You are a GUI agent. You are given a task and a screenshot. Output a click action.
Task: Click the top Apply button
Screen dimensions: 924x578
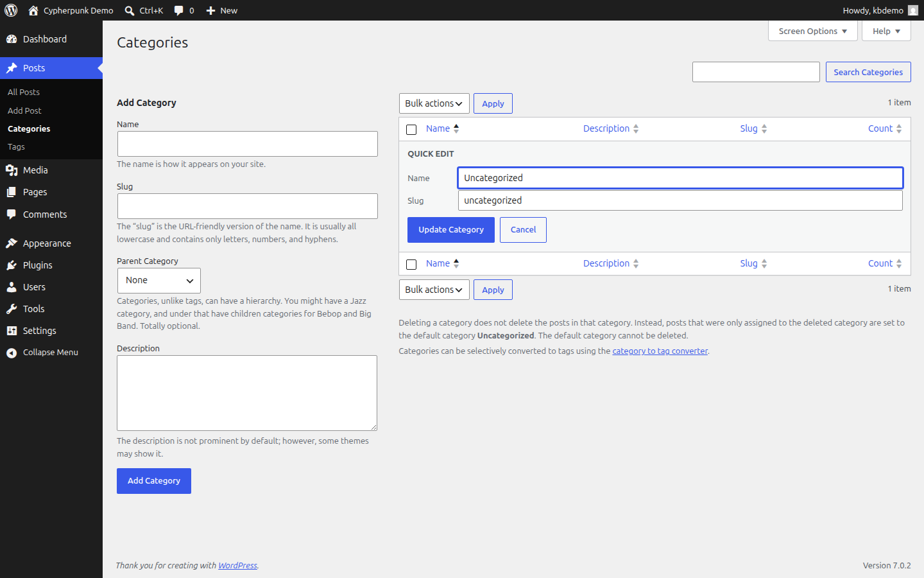pyautogui.click(x=493, y=103)
